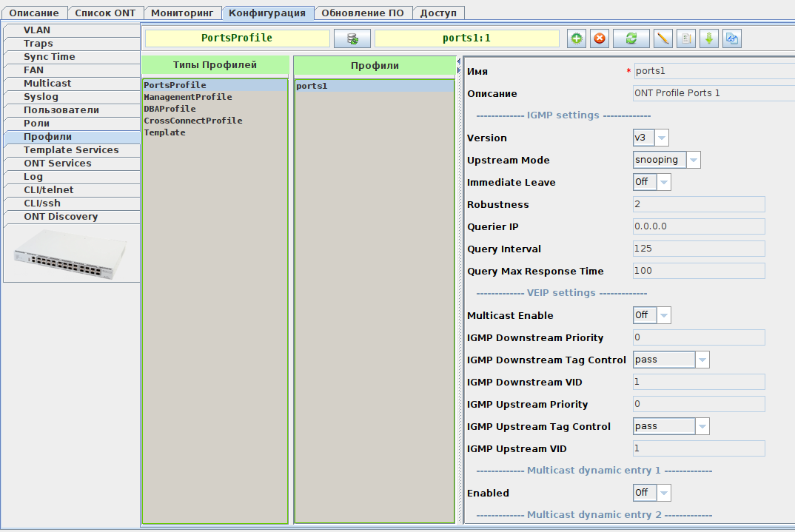Open Multicast dynamic entry 1 Enabled dropdown
The image size is (795, 532).
tap(652, 493)
